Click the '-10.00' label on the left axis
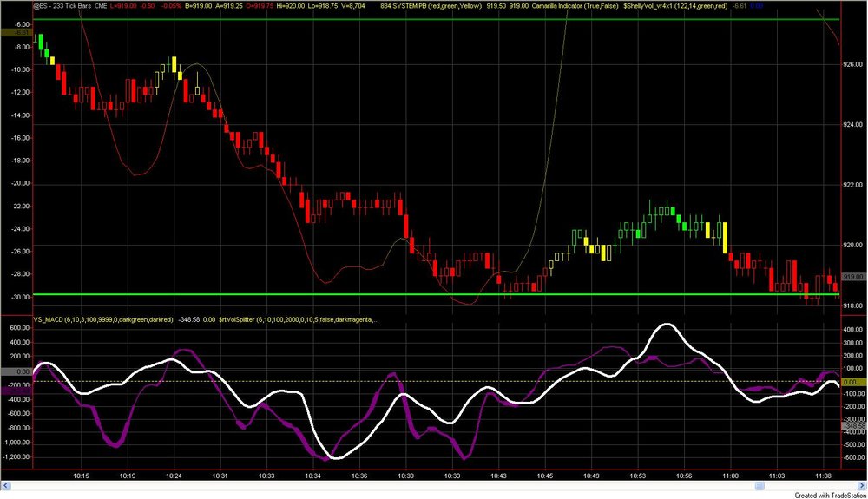Image resolution: width=868 pixels, height=499 pixels. [22, 69]
